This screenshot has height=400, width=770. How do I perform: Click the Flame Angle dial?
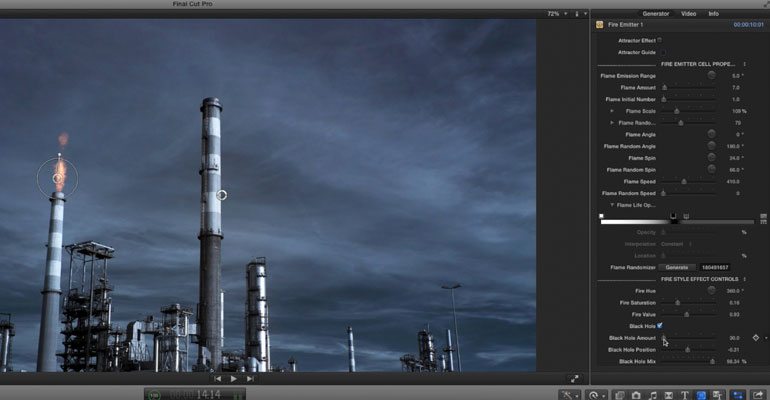pyautogui.click(x=711, y=134)
